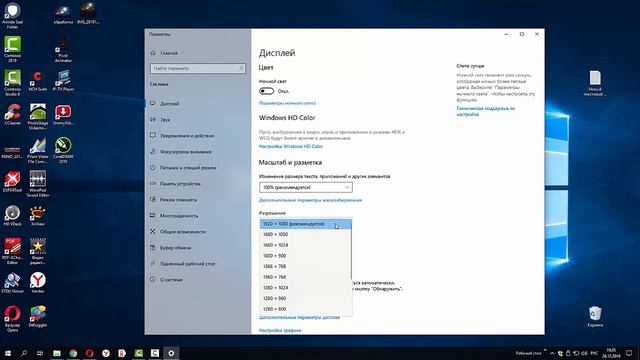Choose 1280 × 1024 resolution option
This screenshot has width=640, height=360.
(x=306, y=288)
